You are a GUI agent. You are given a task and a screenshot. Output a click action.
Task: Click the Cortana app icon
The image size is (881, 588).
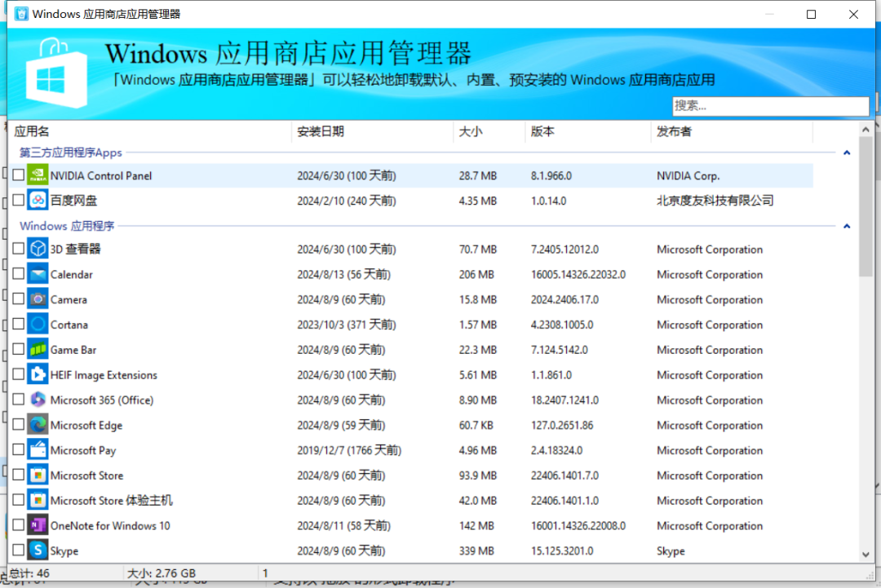38,325
